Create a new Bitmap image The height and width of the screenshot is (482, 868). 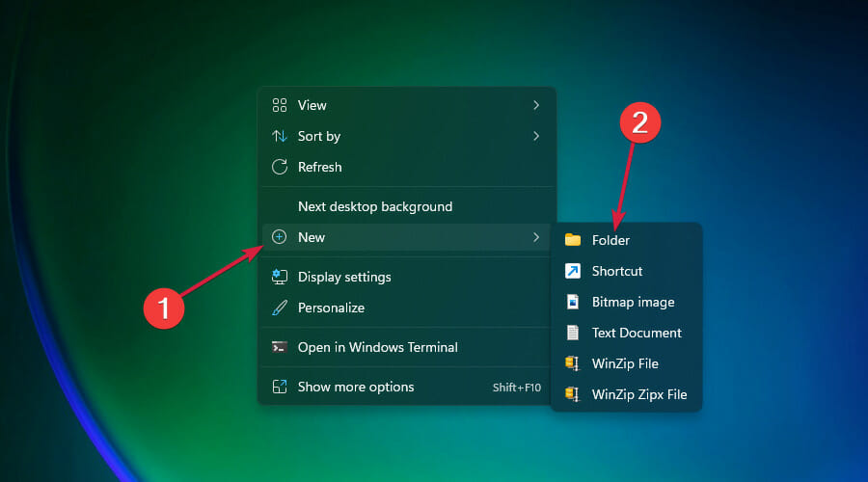[627, 302]
